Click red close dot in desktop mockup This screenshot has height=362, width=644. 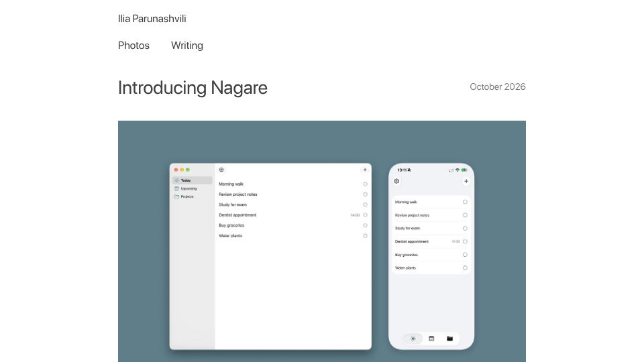pyautogui.click(x=176, y=170)
